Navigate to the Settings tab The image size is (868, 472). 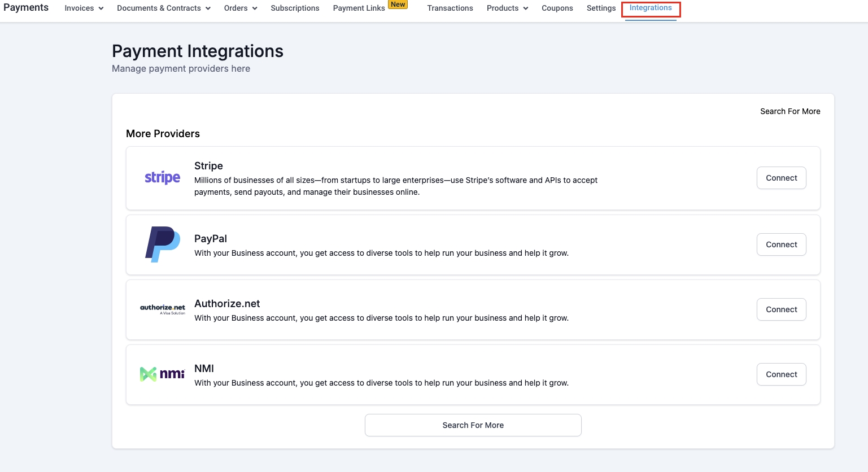[601, 8]
